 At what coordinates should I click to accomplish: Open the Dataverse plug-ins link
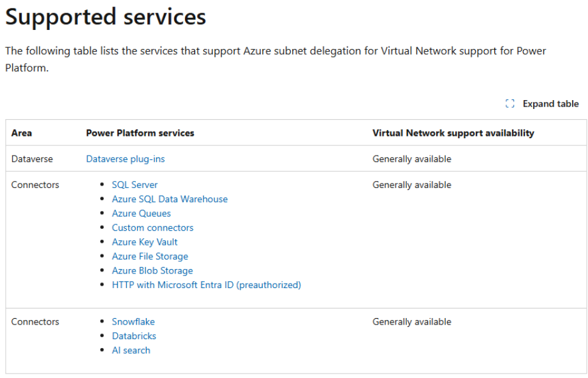(x=125, y=159)
